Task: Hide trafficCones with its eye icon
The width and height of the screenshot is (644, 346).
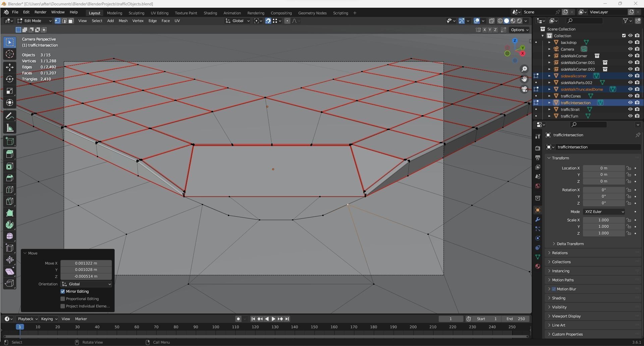Action: click(x=630, y=96)
